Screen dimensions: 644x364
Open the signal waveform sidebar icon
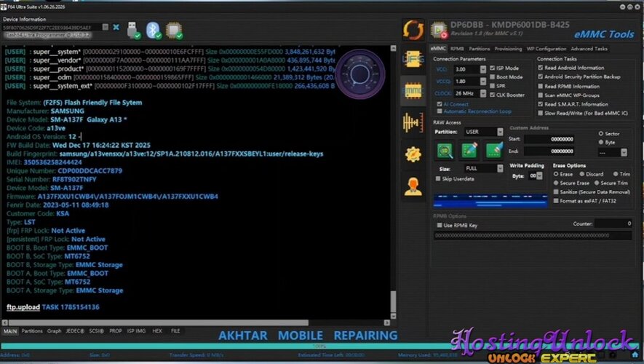point(413,122)
